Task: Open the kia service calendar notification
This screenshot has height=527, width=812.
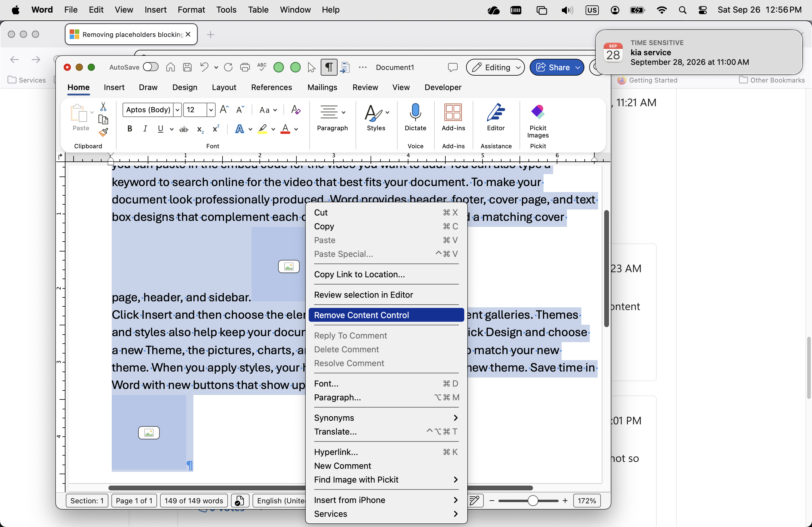Action: (x=699, y=52)
